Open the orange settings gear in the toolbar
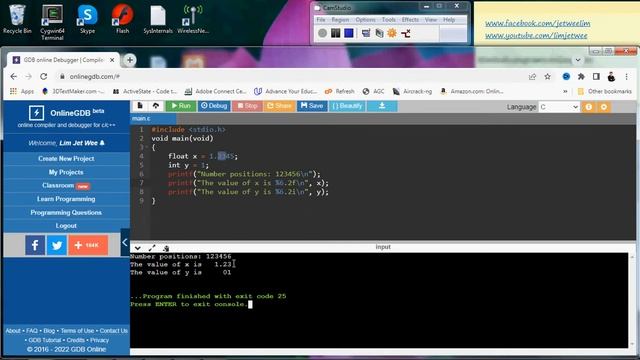 [604, 107]
